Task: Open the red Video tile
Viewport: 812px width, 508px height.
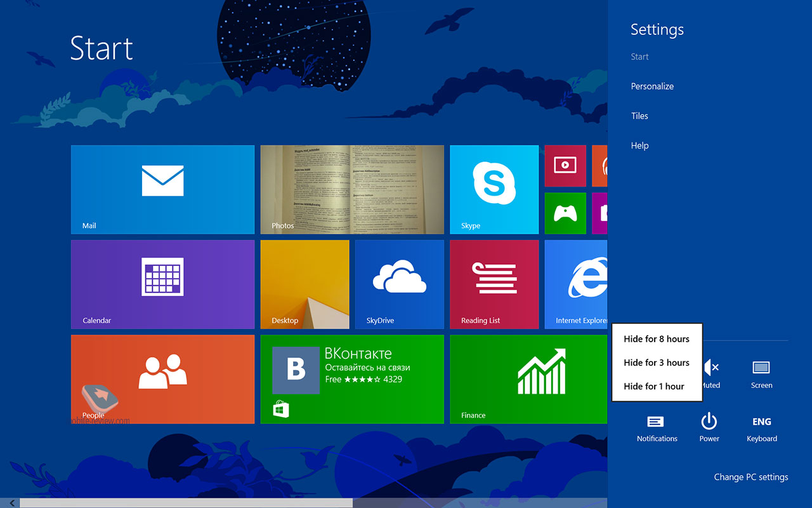Action: [565, 166]
